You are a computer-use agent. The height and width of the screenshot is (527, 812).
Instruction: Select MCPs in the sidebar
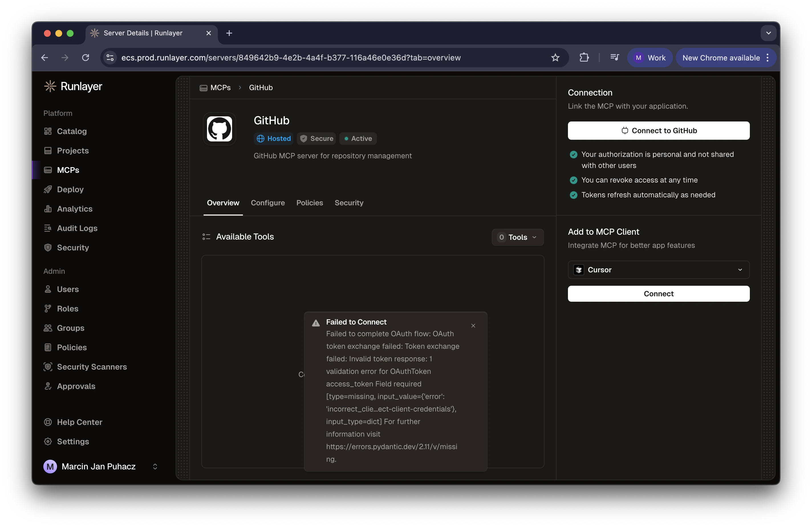[x=68, y=170]
